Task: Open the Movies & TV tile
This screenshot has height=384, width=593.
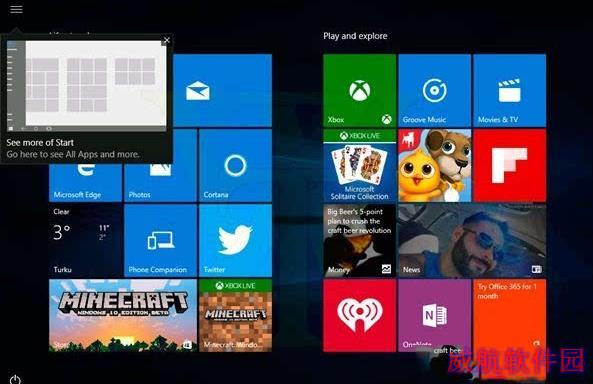Action: (x=510, y=90)
